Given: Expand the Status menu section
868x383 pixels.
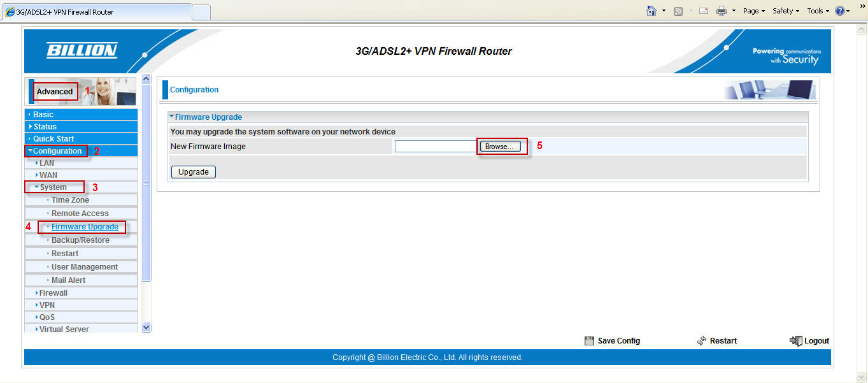Looking at the screenshot, I should (82, 127).
